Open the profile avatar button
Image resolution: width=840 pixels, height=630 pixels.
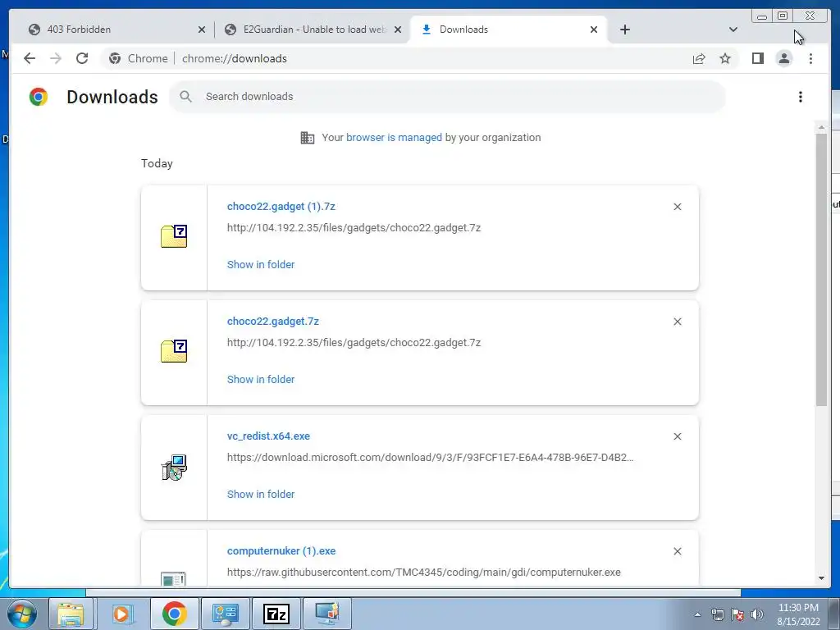(x=783, y=58)
